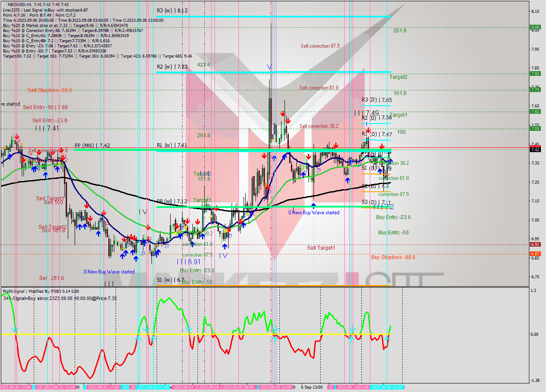The height and width of the screenshot is (392, 546).
Task: Click the 'R2 (w) | 7.83' pivot label
Action: point(172,66)
